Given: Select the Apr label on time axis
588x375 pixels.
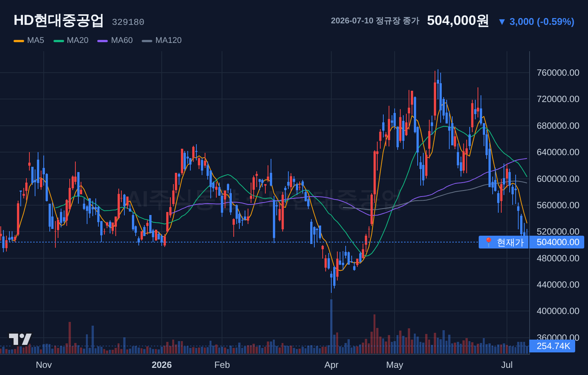Looking at the screenshot, I should click(x=331, y=365).
